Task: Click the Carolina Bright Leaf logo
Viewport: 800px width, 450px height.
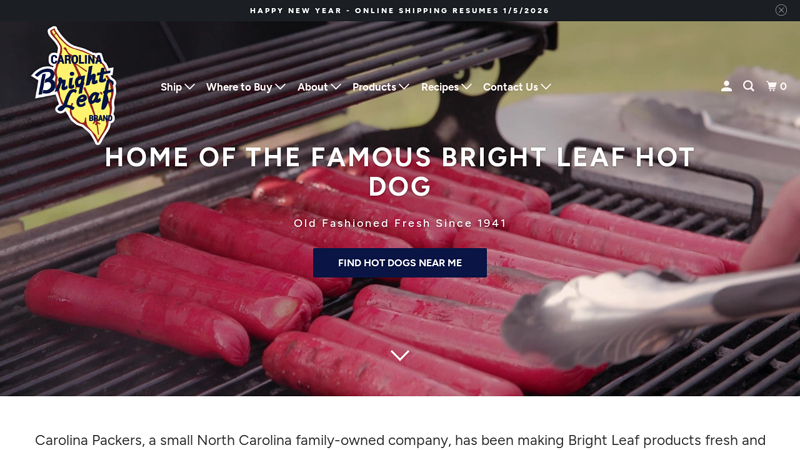Action: tap(74, 85)
